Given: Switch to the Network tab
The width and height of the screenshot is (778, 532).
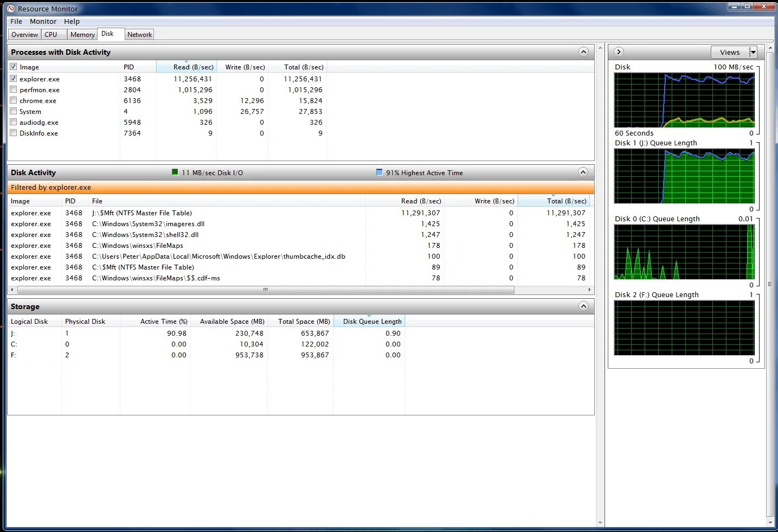Looking at the screenshot, I should coord(139,34).
